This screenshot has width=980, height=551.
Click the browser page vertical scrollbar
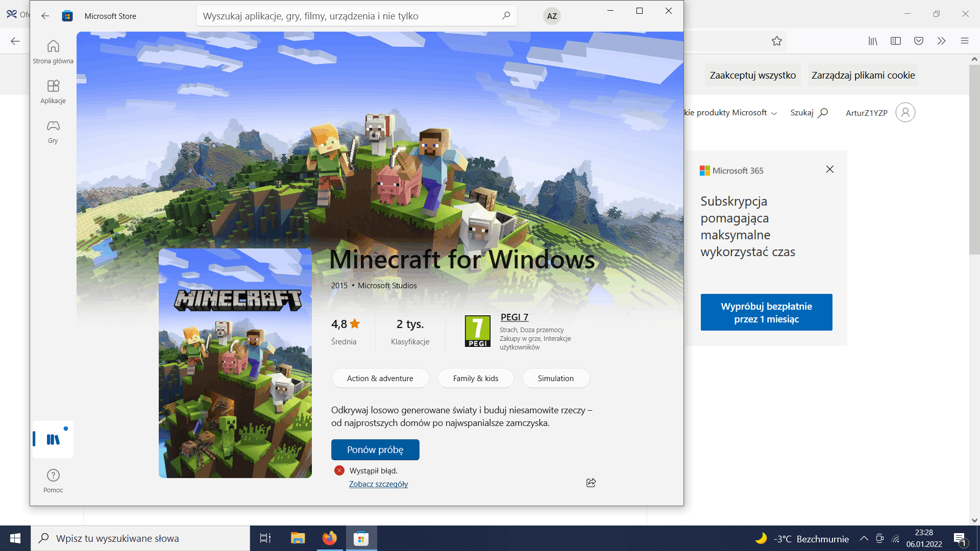pos(974,160)
